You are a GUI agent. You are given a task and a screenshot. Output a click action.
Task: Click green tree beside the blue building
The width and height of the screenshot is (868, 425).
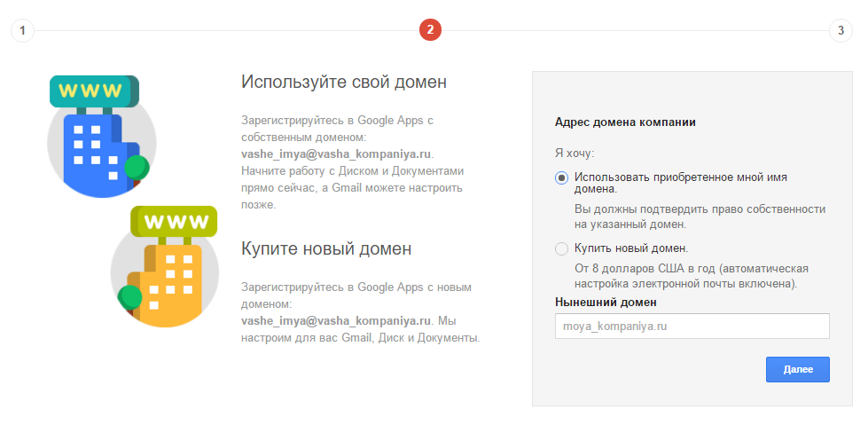(x=136, y=166)
